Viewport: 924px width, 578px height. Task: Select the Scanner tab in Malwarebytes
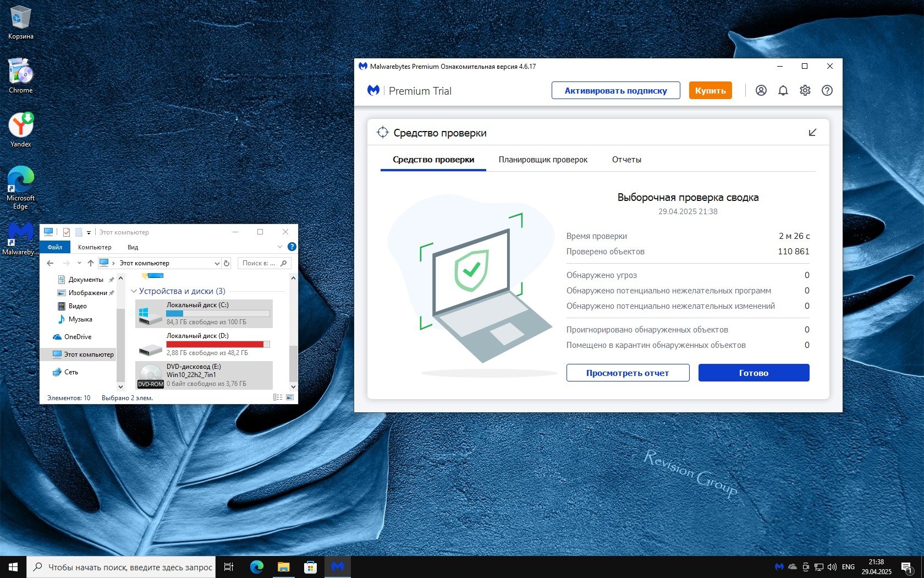pyautogui.click(x=433, y=160)
